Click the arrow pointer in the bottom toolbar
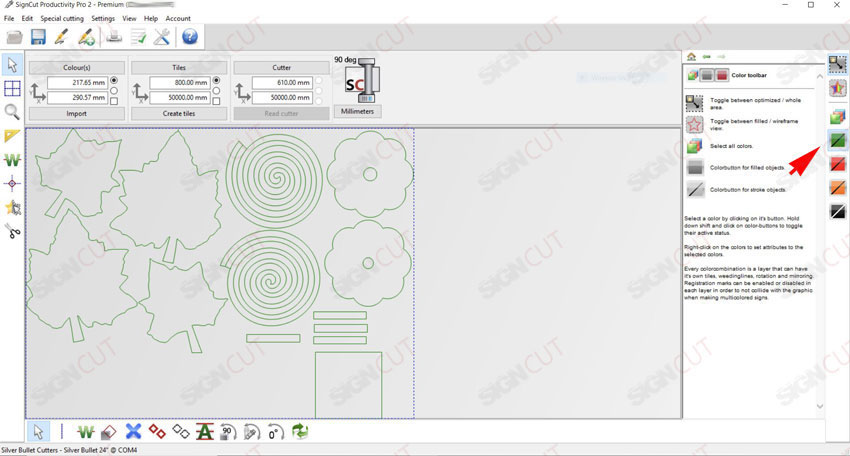Screen dimensions: 850x456 [38, 432]
